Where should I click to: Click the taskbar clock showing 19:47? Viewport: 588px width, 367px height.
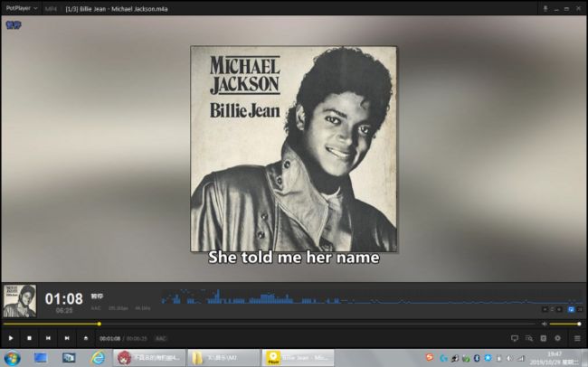point(555,358)
